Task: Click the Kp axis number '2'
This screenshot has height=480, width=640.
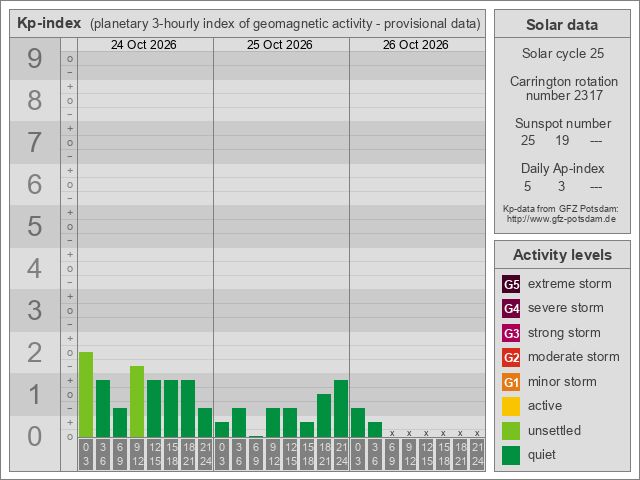Action: tap(35, 353)
